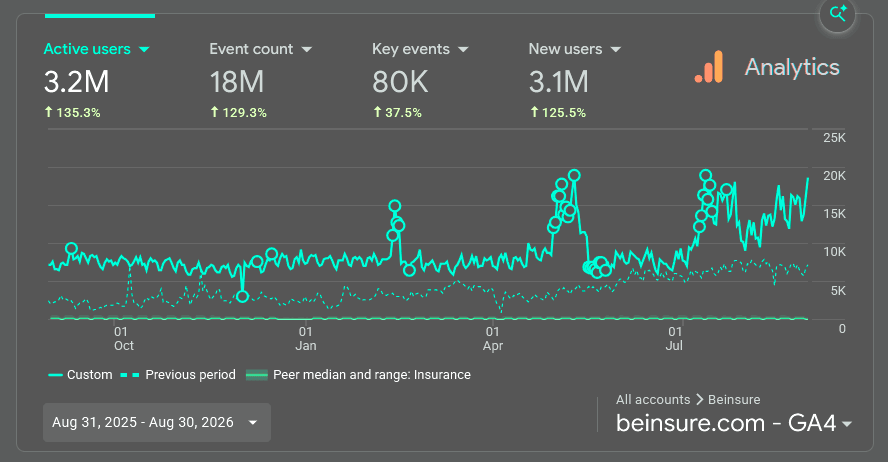Click the Beinsure account breadcrumb
This screenshot has height=462, width=888.
(x=734, y=400)
